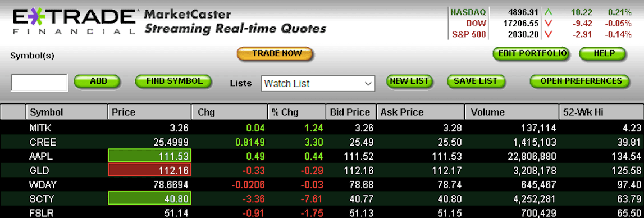Click the MarketCaster title text
This screenshot has width=644, height=218.
pyautogui.click(x=188, y=15)
